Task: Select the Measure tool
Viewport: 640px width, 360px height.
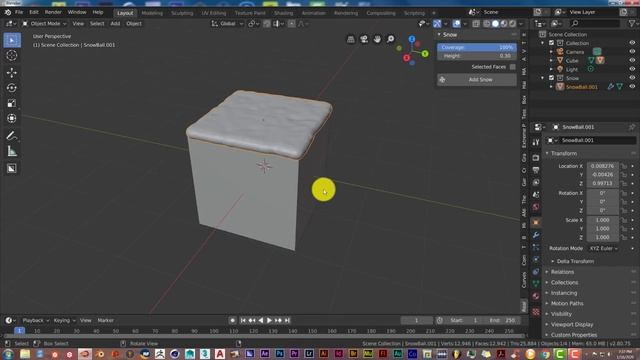Action: tap(12, 151)
